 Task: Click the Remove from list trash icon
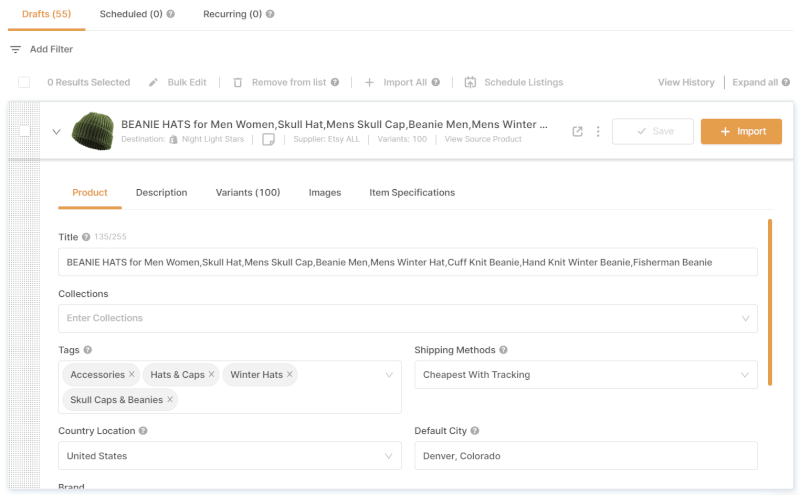coord(238,82)
